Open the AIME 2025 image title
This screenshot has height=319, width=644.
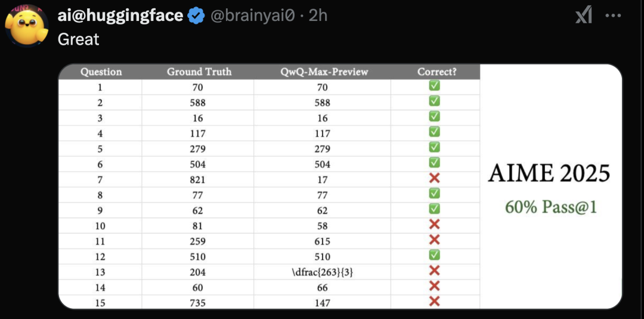tap(549, 174)
